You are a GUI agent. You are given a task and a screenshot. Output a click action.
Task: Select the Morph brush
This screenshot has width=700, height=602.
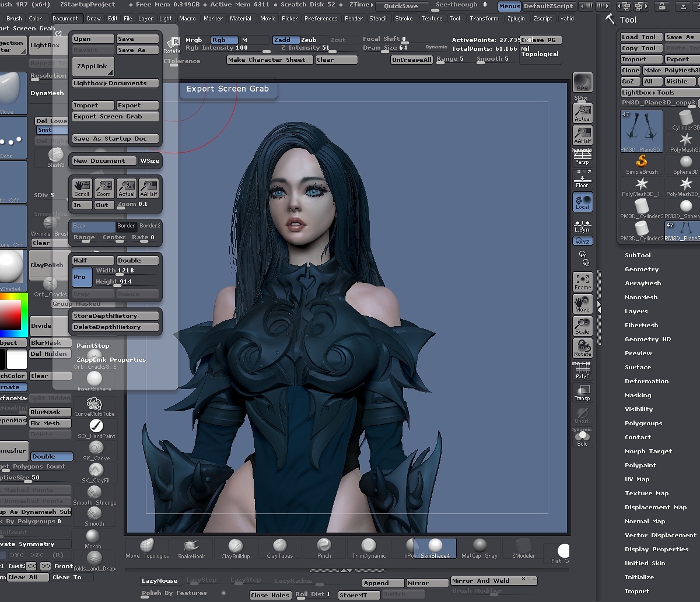point(93,538)
